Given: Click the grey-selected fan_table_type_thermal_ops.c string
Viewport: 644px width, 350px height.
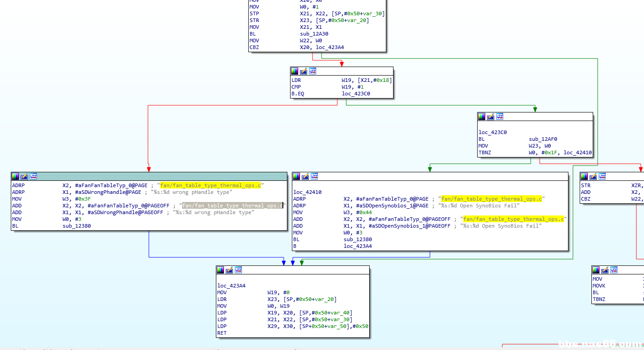Looking at the screenshot, I should [x=232, y=206].
